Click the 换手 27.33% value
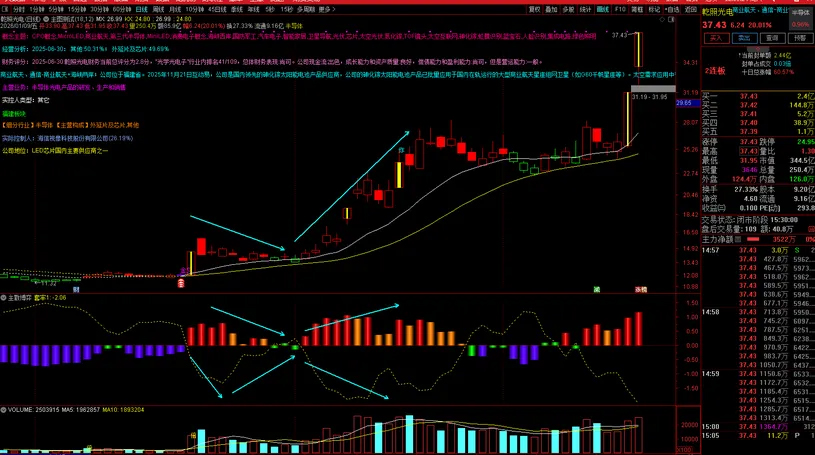This screenshot has height=455, width=815. click(746, 190)
